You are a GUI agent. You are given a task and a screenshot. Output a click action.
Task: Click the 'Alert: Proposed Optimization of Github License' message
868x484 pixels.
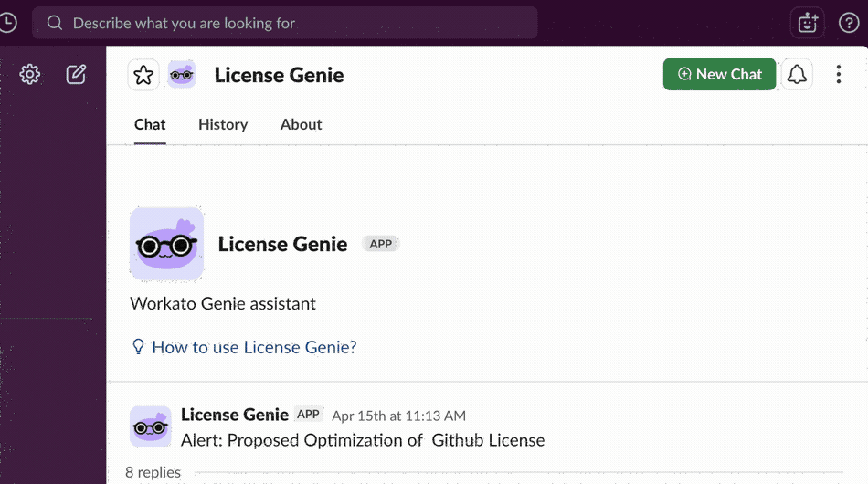point(363,440)
